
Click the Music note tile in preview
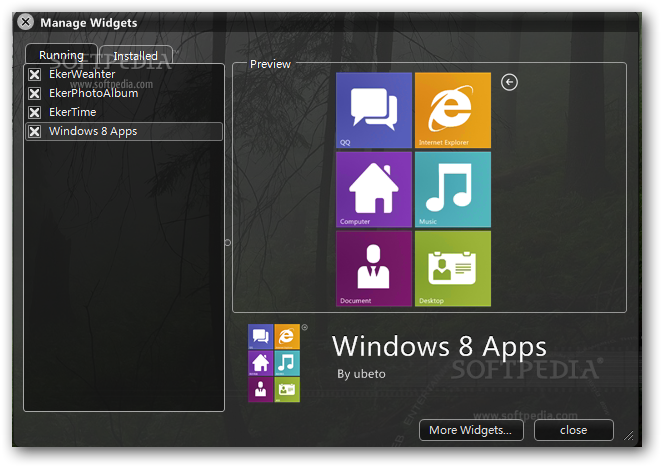453,190
